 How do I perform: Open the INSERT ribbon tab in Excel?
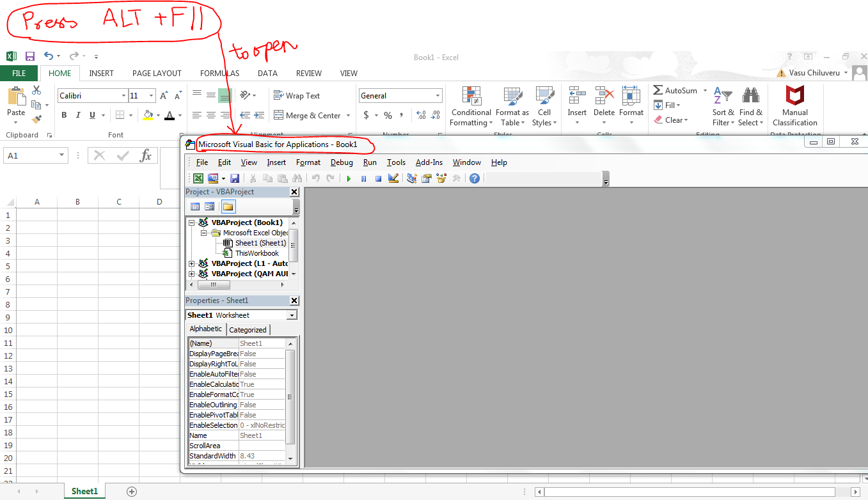click(x=101, y=74)
